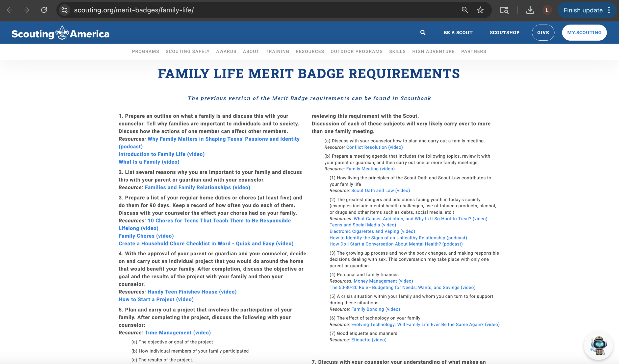Open the Etiquette video resource link

click(x=368, y=340)
